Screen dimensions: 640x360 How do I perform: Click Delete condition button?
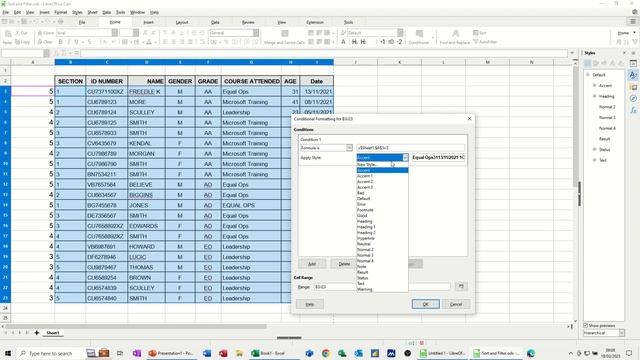pos(344,264)
